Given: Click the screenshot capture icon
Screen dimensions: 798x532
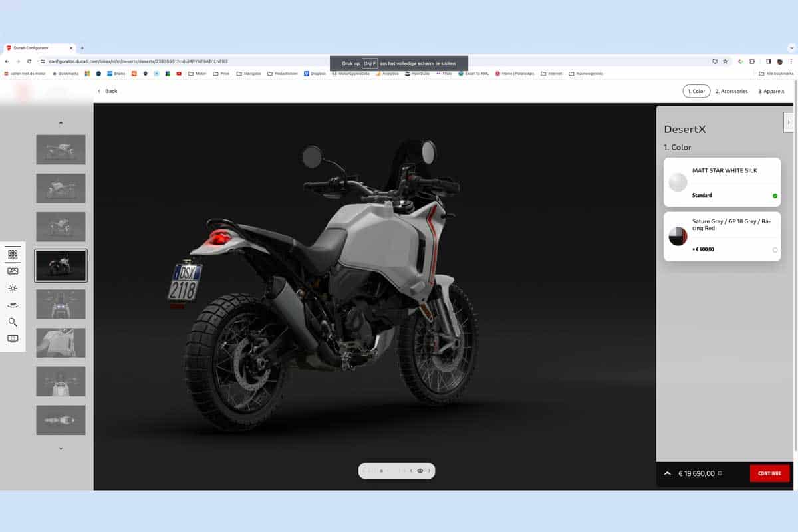Looking at the screenshot, I should coord(13,339).
